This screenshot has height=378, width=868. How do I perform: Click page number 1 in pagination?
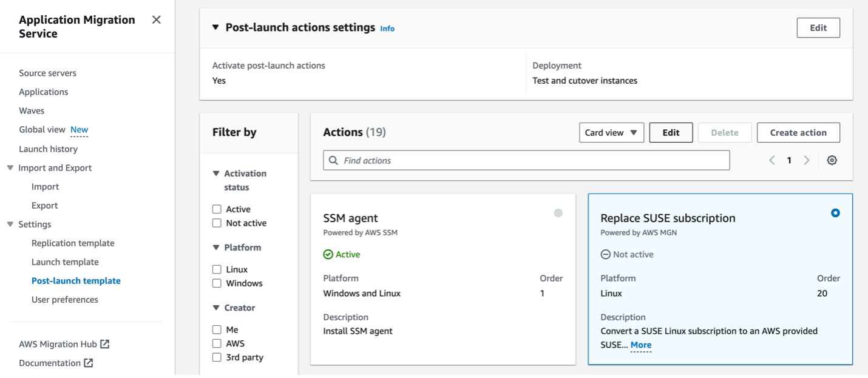[789, 160]
